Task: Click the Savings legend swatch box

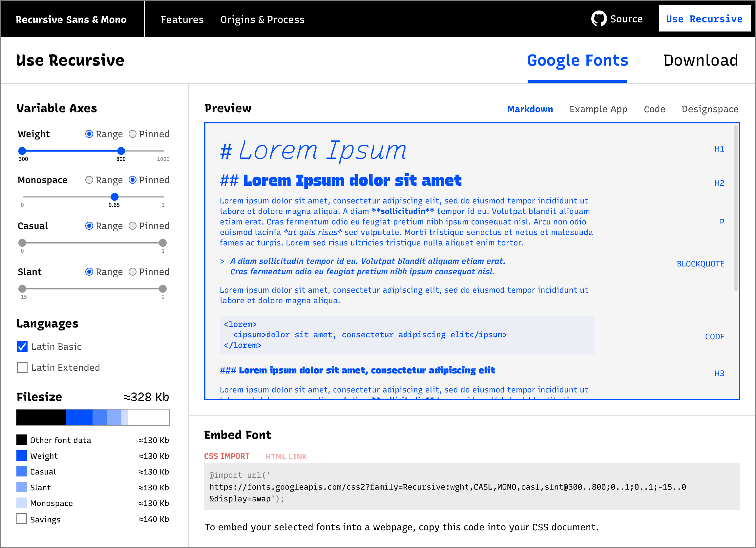Action: [x=22, y=519]
